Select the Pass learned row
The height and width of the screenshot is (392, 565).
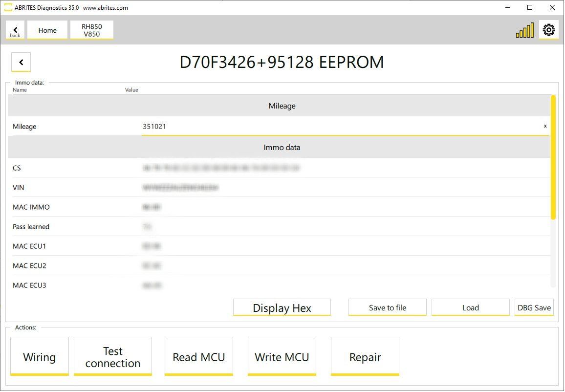[x=281, y=226]
